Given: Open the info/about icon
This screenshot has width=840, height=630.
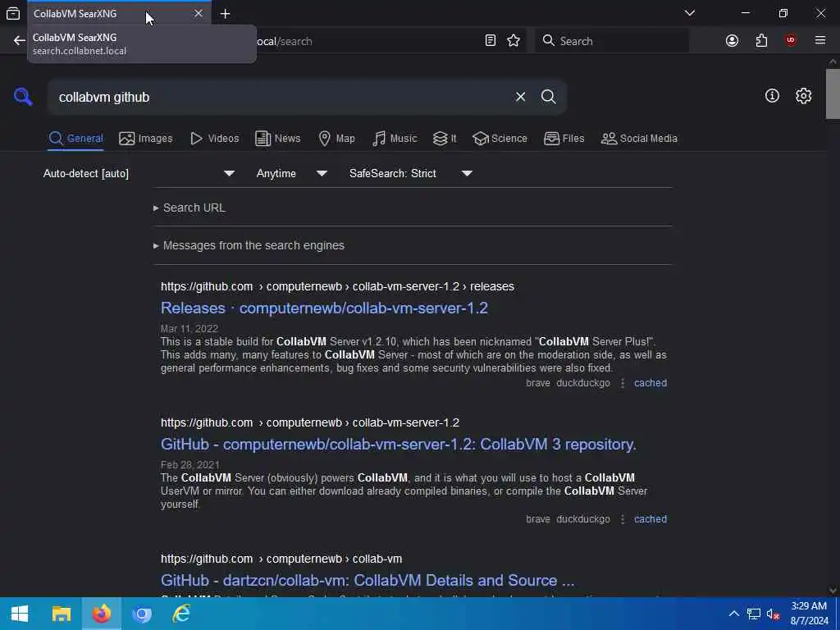Looking at the screenshot, I should [772, 95].
